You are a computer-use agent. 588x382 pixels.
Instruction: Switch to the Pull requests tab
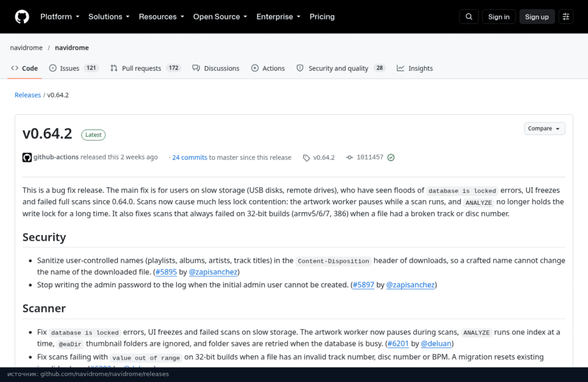click(x=145, y=68)
